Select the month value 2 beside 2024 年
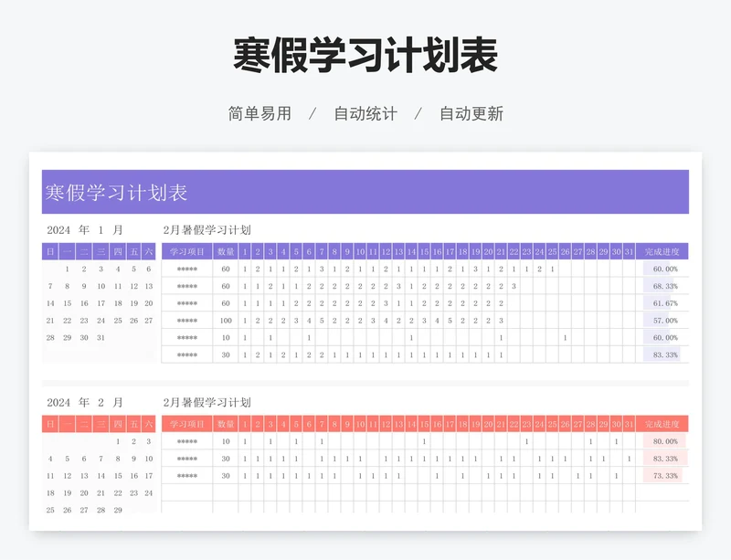 pos(101,402)
